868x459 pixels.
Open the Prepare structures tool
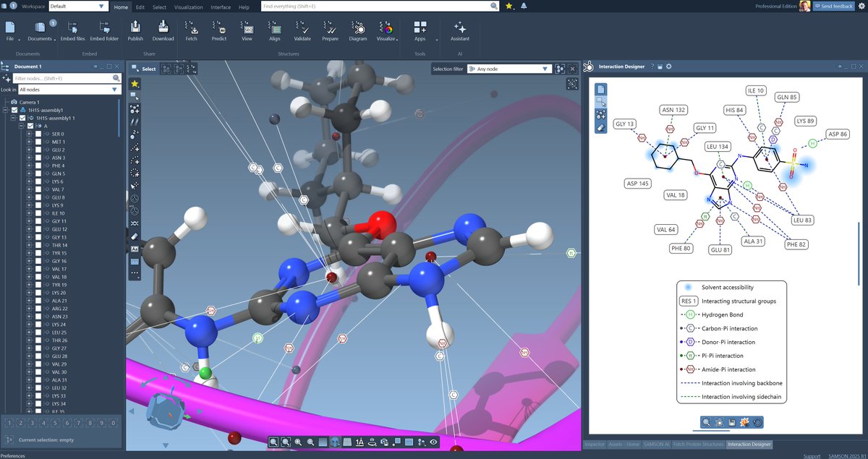click(x=330, y=30)
